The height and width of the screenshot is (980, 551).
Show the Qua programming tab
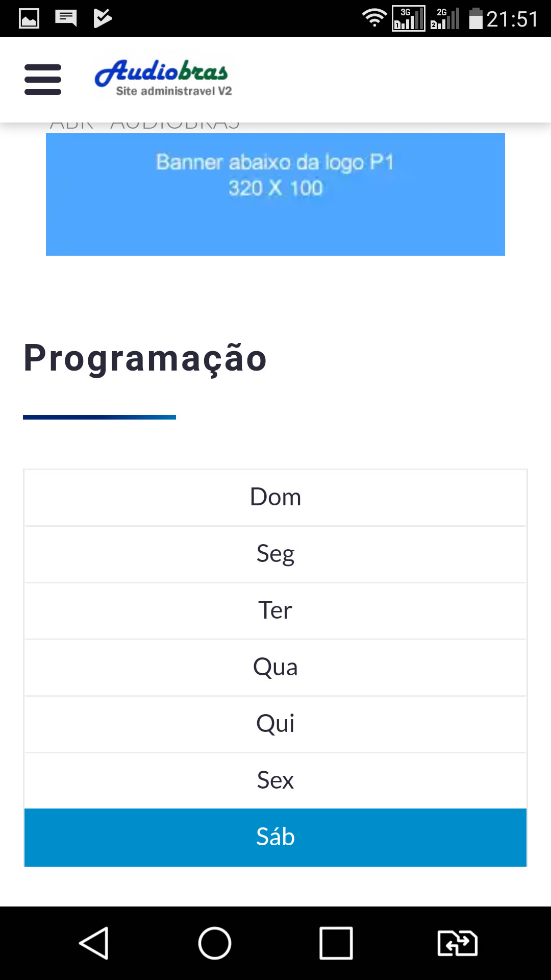point(275,668)
